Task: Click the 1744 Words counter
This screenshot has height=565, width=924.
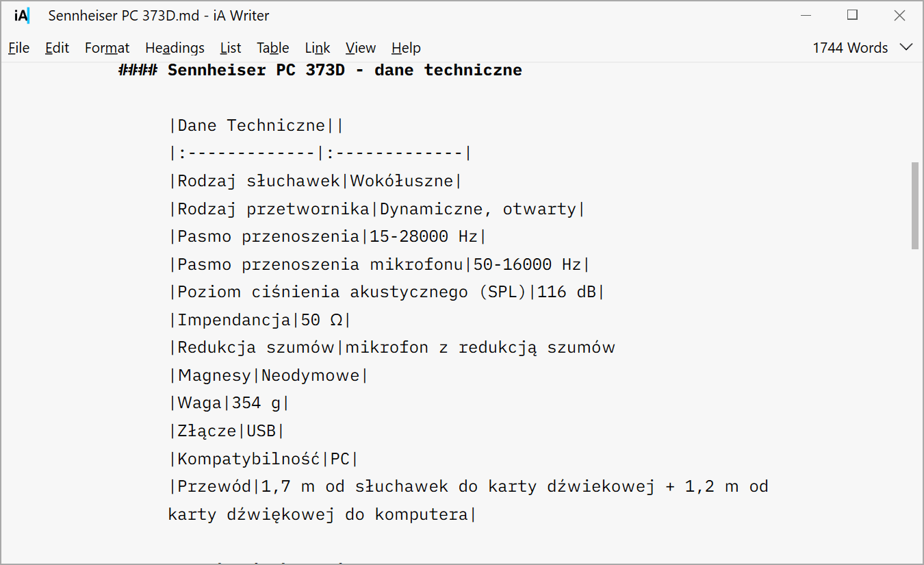Action: [850, 48]
